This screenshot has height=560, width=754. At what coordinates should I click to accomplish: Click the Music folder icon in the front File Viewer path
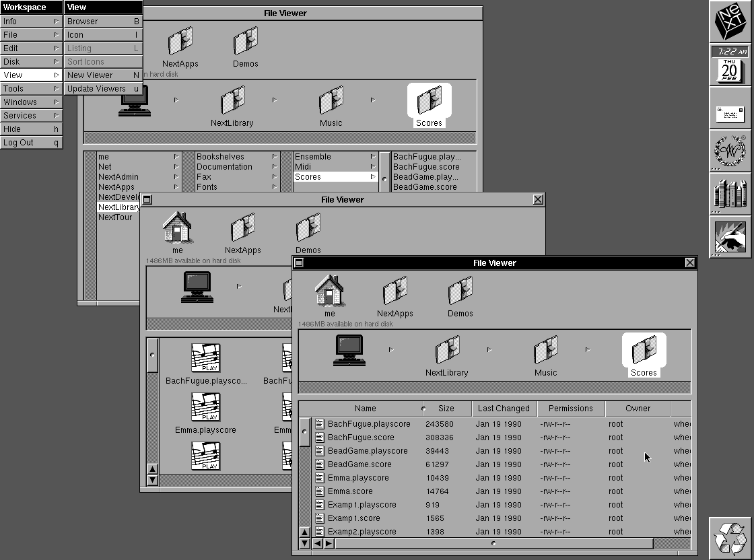point(545,355)
